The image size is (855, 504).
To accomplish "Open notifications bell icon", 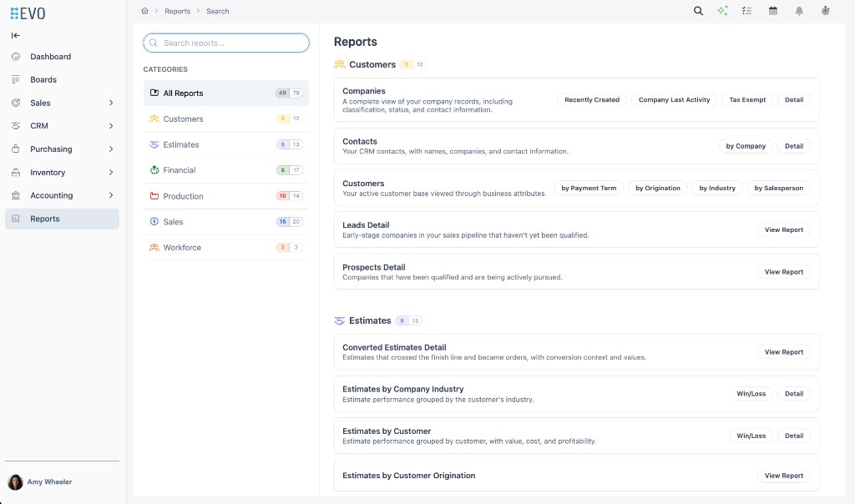I will pos(799,11).
